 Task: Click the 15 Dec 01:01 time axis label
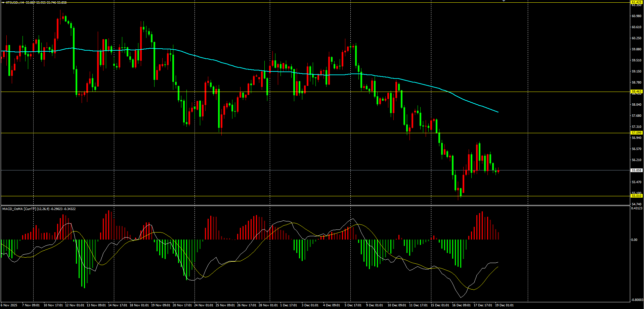[x=440, y=305]
